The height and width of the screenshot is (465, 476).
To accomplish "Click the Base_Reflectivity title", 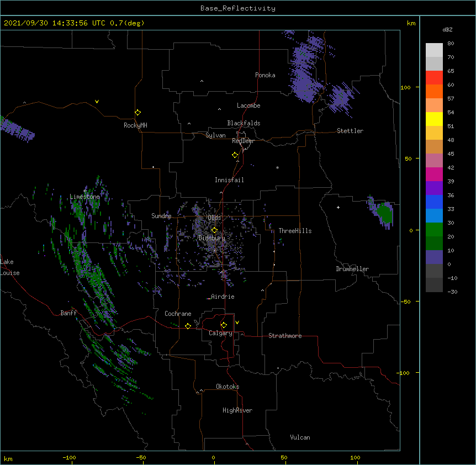I will pyautogui.click(x=238, y=8).
